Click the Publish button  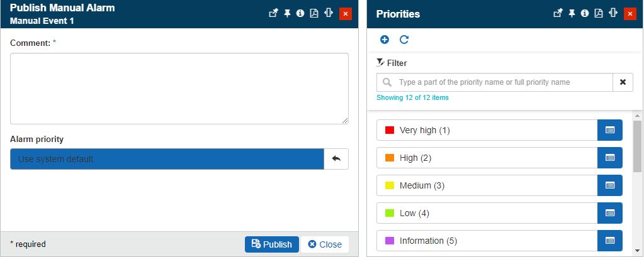(x=271, y=244)
